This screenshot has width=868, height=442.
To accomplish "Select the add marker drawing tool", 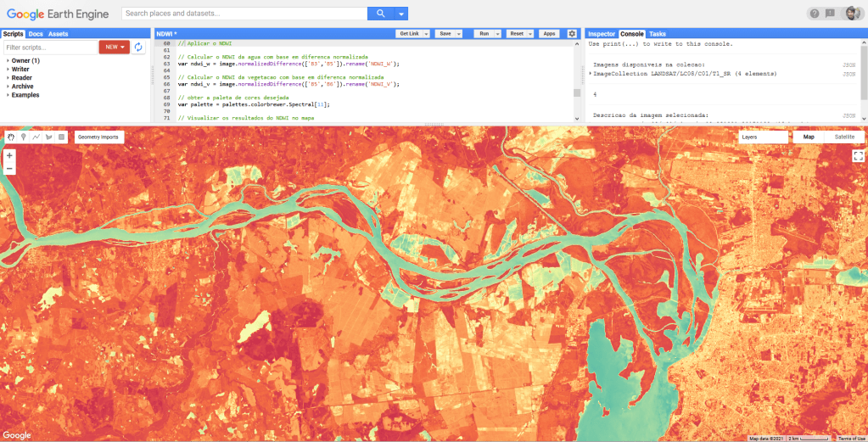I will (23, 137).
